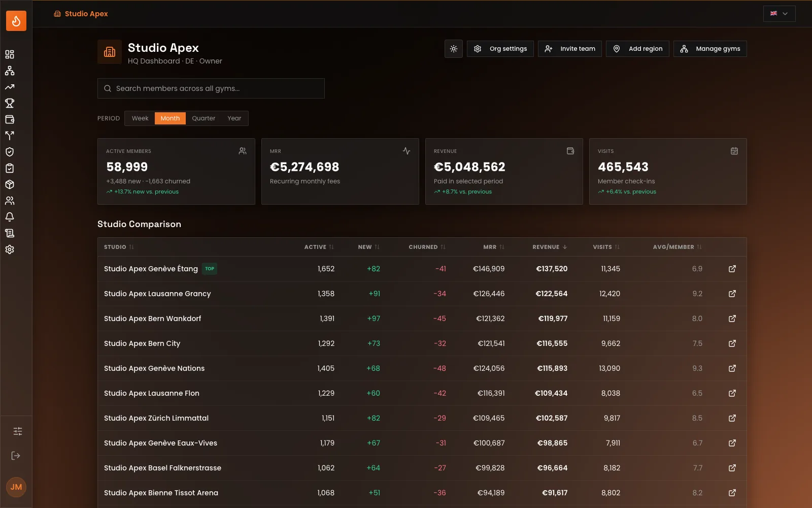The image size is (812, 508).
Task: Click the Invite team button
Action: pos(570,49)
